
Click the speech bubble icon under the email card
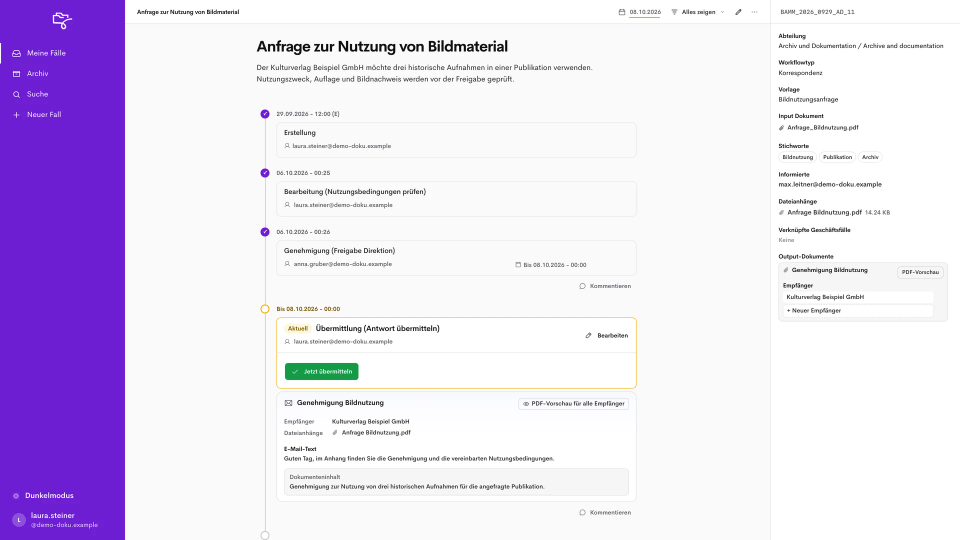[582, 512]
